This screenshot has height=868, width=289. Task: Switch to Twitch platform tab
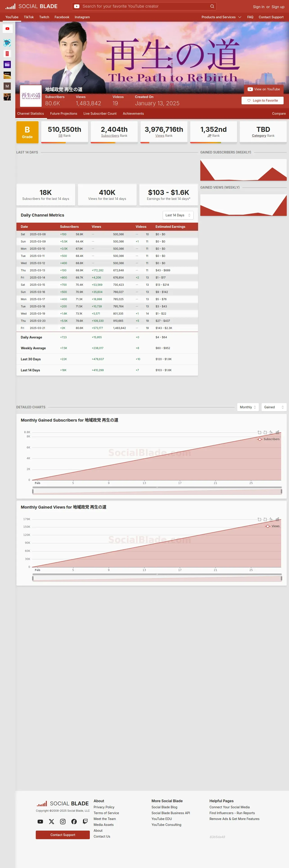(x=44, y=17)
